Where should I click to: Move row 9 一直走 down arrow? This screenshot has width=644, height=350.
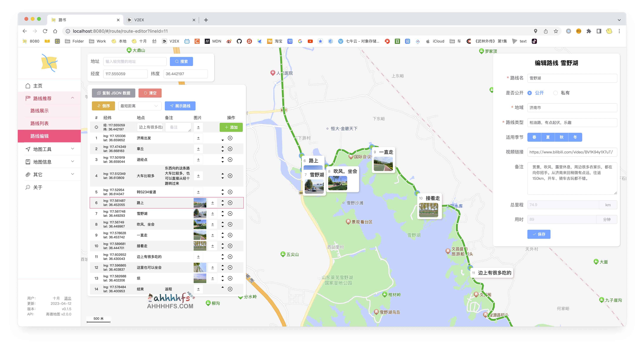pyautogui.click(x=222, y=237)
